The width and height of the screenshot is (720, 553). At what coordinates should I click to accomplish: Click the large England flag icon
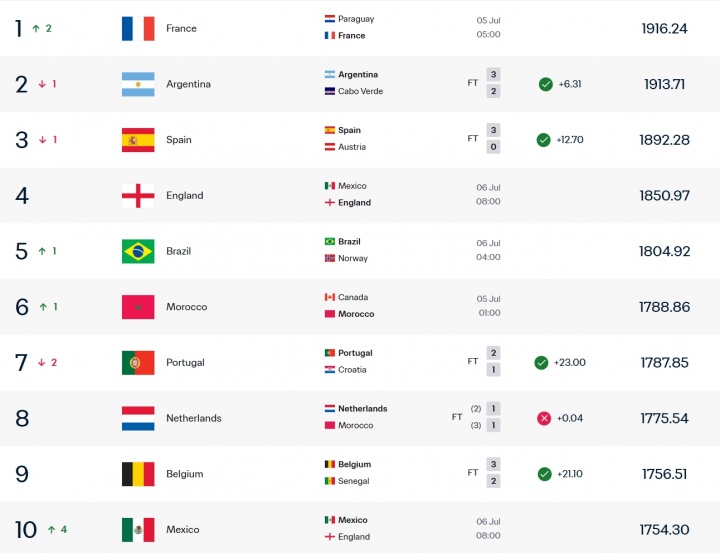click(138, 196)
